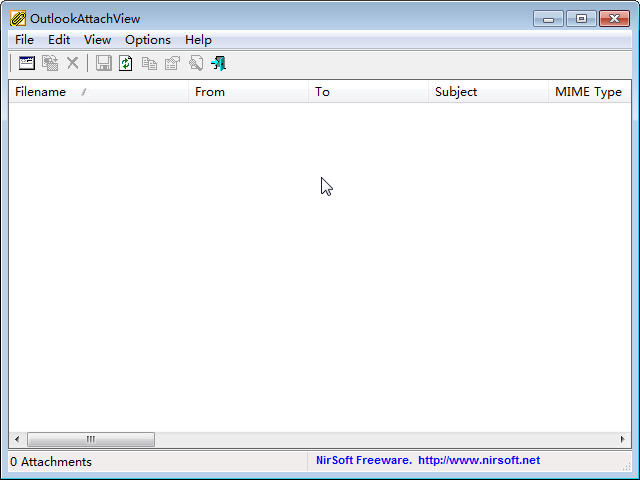Open the http://www.nirsoft.net link
640x480 pixels.
pyautogui.click(x=479, y=460)
